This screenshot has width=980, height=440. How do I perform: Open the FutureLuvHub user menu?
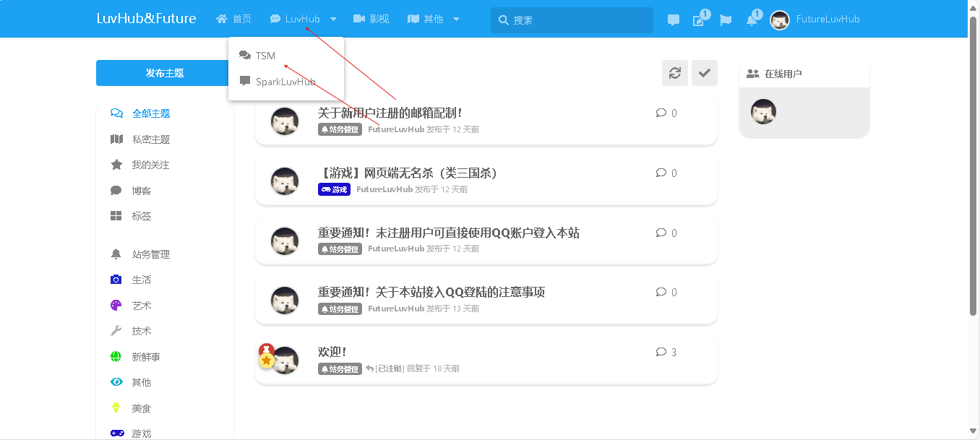[815, 20]
